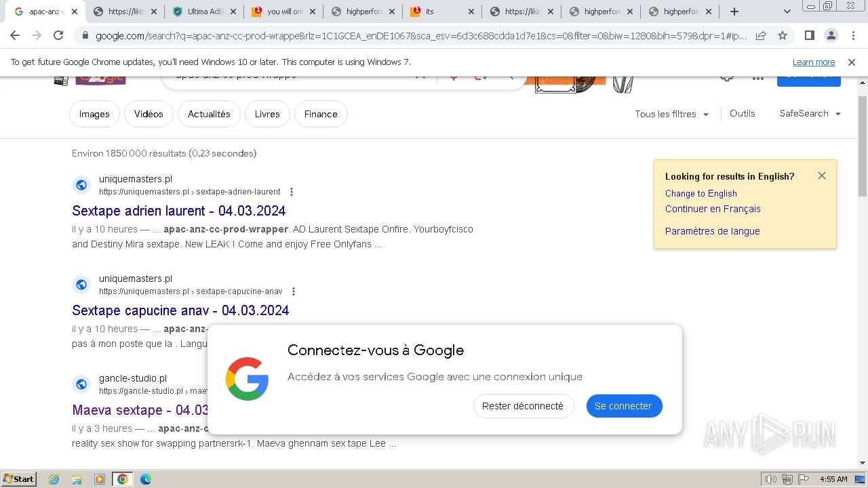Open the Chrome three-dot menu
This screenshot has height=488, width=868.
point(852,35)
